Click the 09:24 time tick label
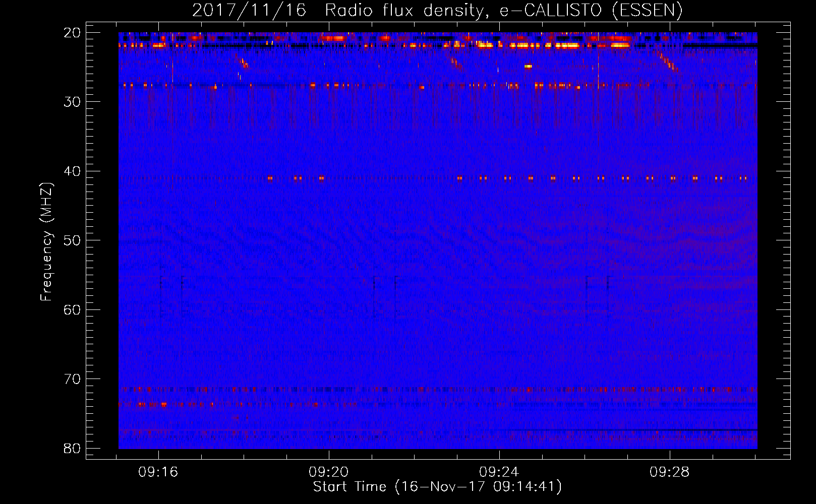The image size is (816, 504). click(x=499, y=472)
